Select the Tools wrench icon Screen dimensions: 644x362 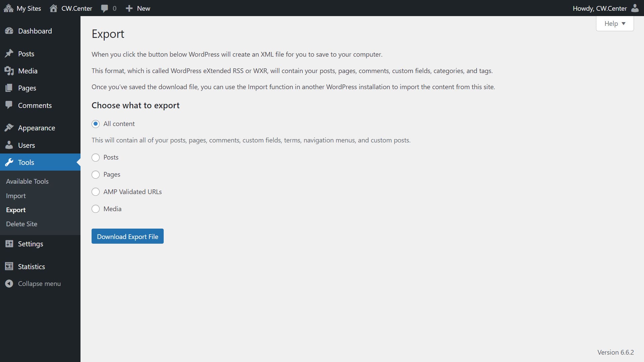pyautogui.click(x=9, y=163)
